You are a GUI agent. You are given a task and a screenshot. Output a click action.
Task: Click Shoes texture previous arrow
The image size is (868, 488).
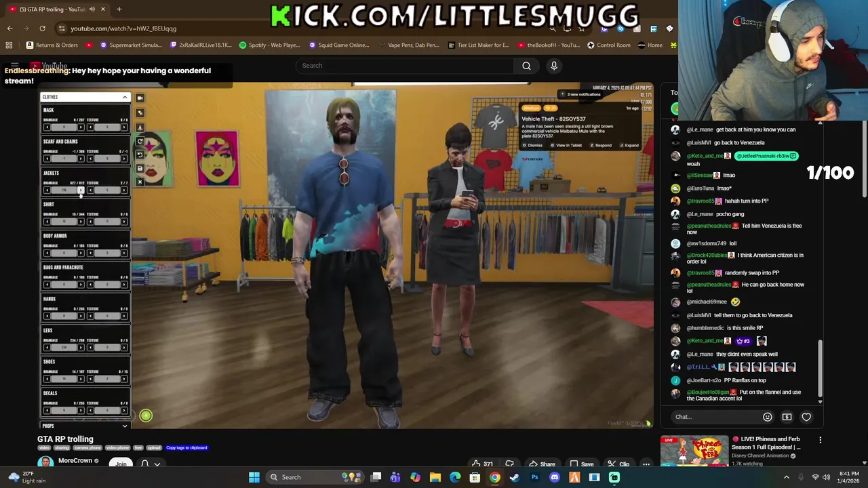point(90,379)
